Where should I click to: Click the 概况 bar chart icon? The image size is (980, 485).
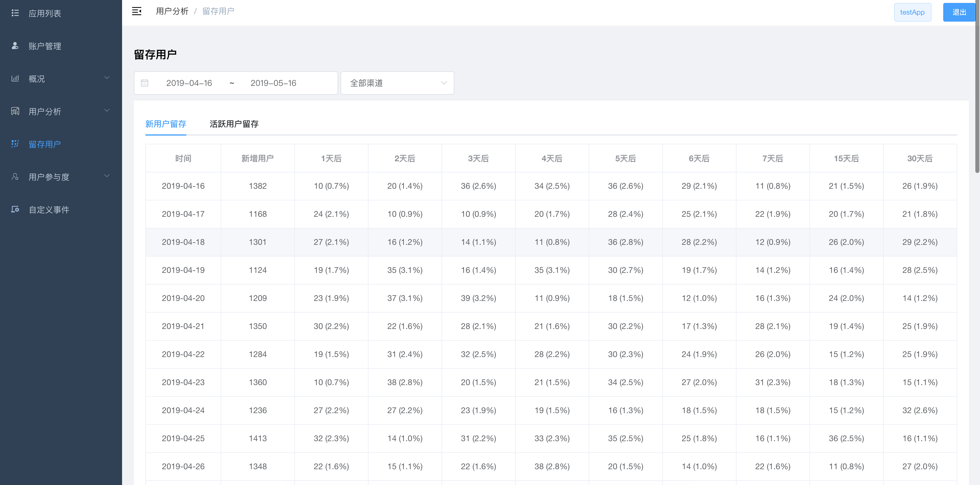[15, 78]
